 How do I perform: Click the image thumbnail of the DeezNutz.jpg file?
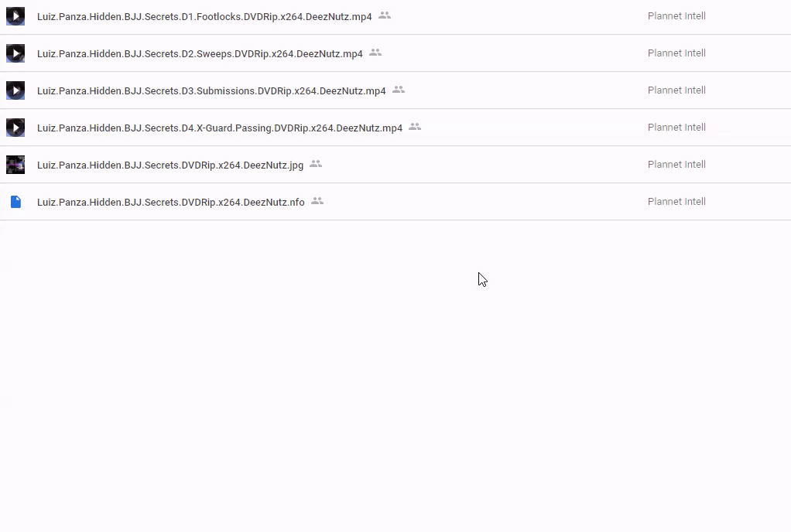pyautogui.click(x=15, y=165)
